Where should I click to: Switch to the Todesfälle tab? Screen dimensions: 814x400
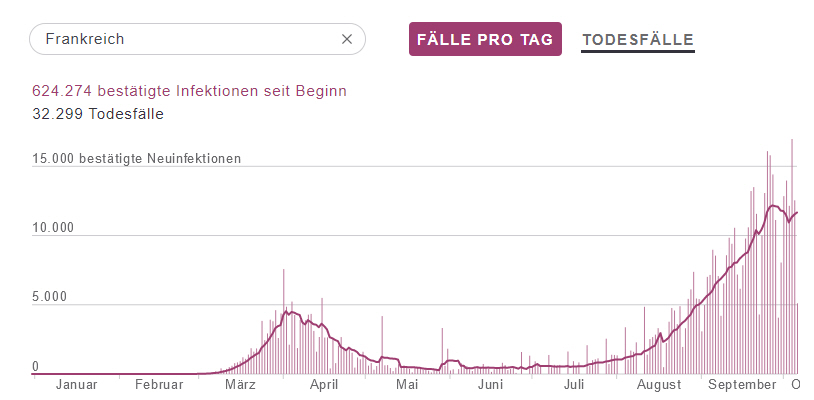(x=638, y=40)
